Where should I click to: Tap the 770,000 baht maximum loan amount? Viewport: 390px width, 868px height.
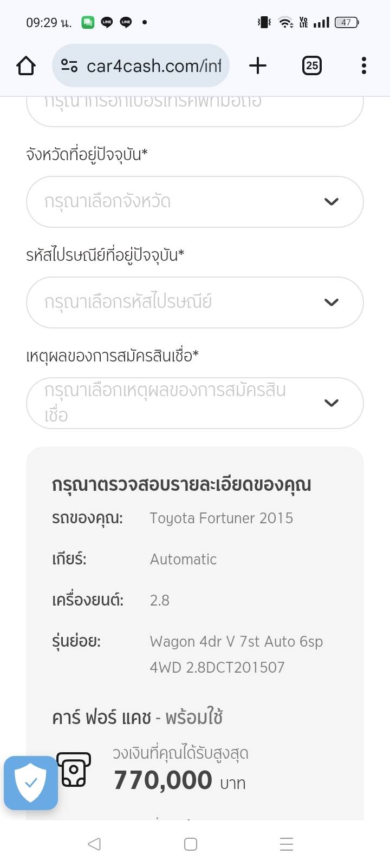163,781
